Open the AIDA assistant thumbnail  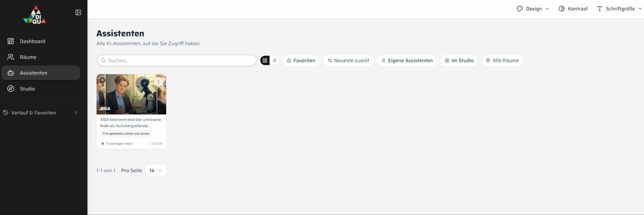(x=131, y=94)
